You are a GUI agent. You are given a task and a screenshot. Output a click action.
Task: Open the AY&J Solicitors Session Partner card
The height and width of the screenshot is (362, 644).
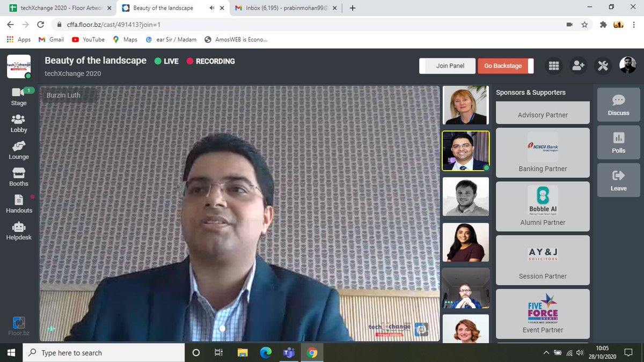click(543, 260)
